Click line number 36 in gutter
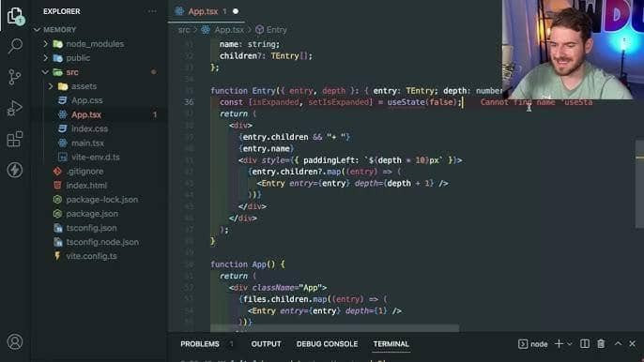Screen dimensions: 644x362 coord(189,102)
